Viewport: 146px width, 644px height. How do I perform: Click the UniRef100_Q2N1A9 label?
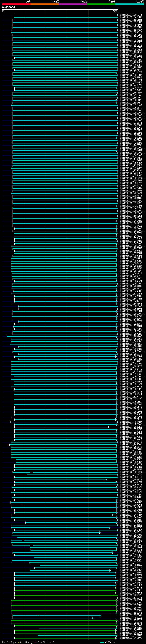coord(131,547)
